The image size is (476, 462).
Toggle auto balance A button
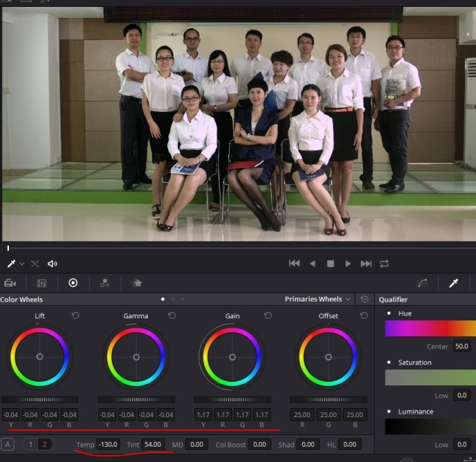8,444
